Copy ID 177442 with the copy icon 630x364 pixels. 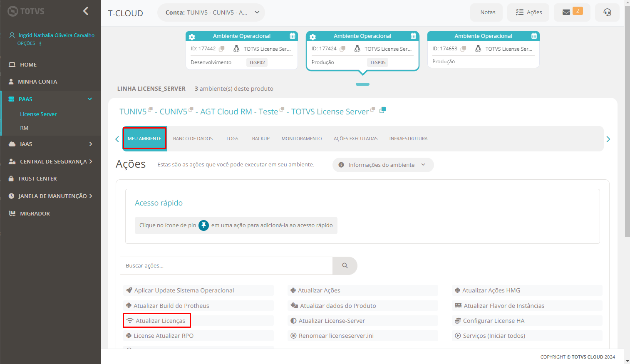(x=222, y=49)
